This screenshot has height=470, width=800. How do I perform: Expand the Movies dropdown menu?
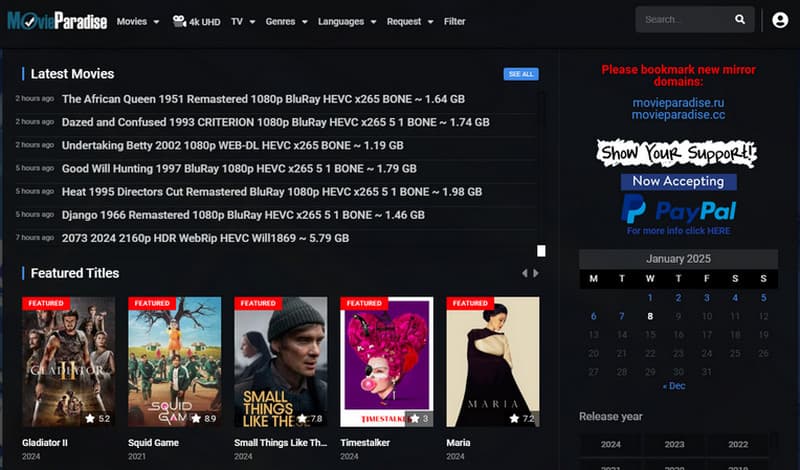coord(138,21)
